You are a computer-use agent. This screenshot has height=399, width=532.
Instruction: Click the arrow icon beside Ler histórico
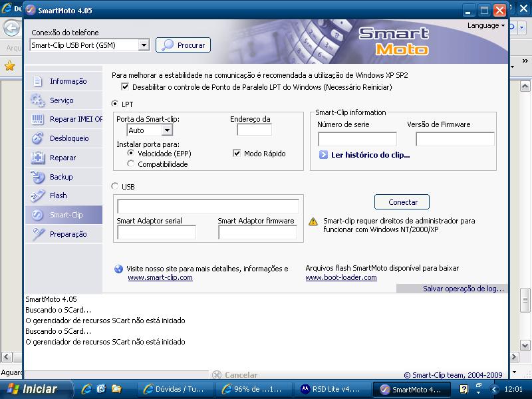tap(323, 155)
